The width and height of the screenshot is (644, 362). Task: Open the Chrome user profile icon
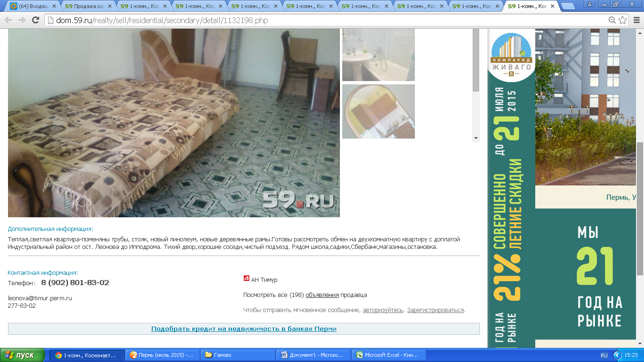(x=590, y=3)
